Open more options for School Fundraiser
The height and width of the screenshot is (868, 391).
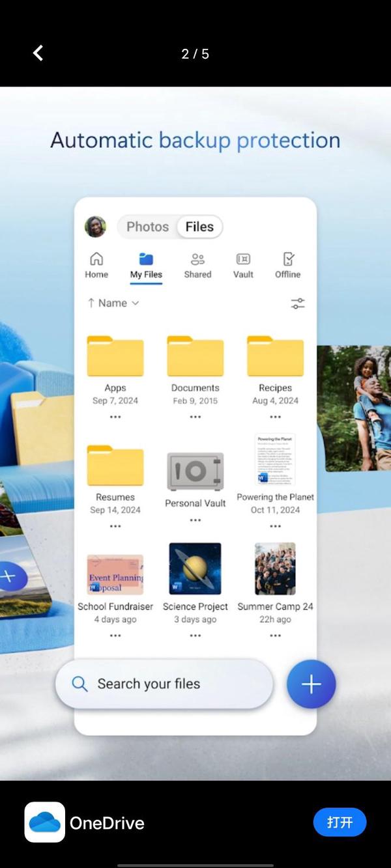pos(115,636)
